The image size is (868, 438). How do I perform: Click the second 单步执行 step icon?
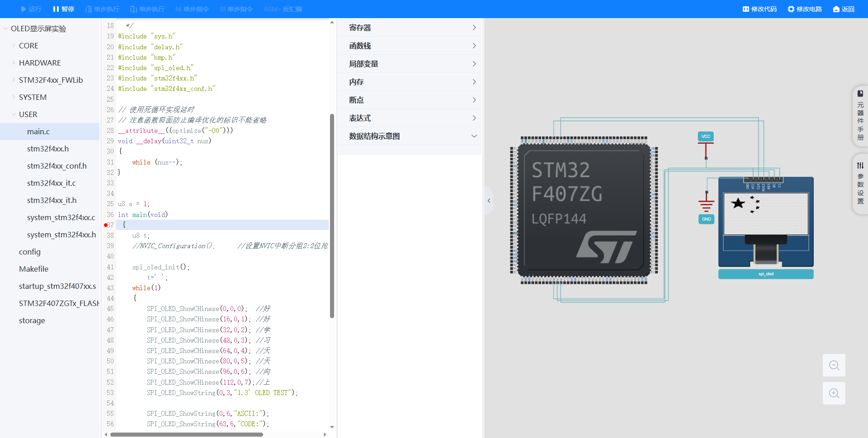133,9
